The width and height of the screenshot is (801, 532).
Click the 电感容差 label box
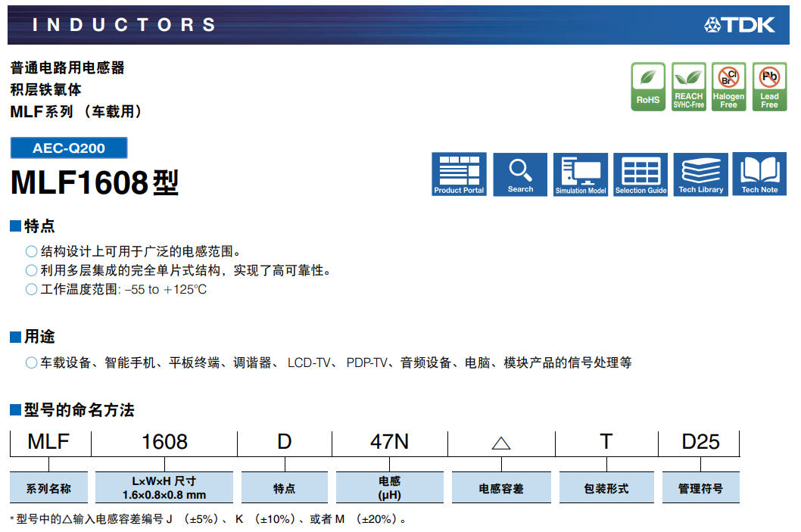coord(501,488)
